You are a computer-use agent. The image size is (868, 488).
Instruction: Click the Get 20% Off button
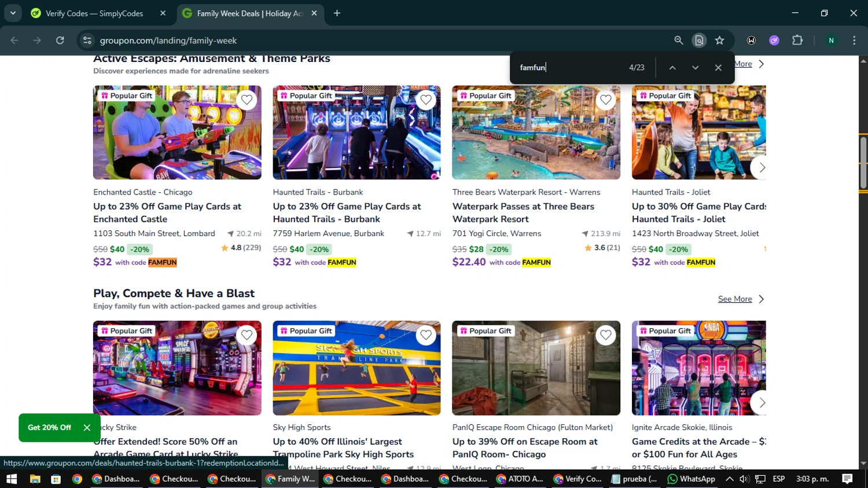point(50,428)
